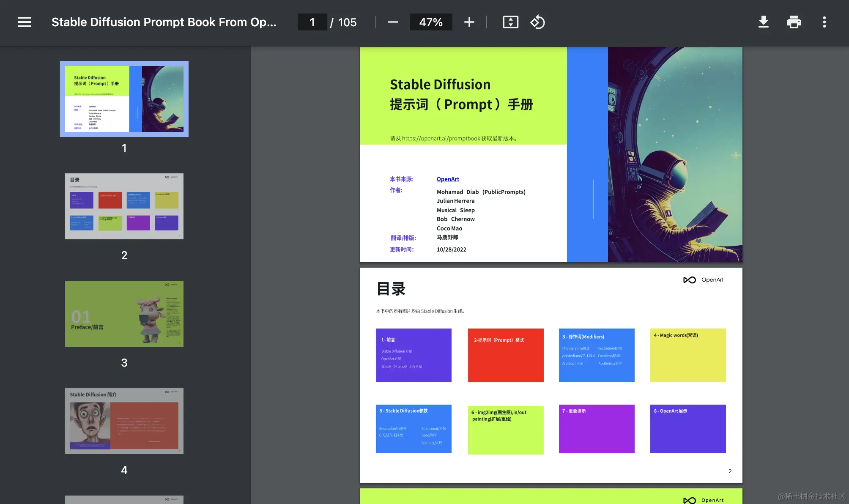
Task: Zoom out with the minus icon
Action: [x=393, y=22]
